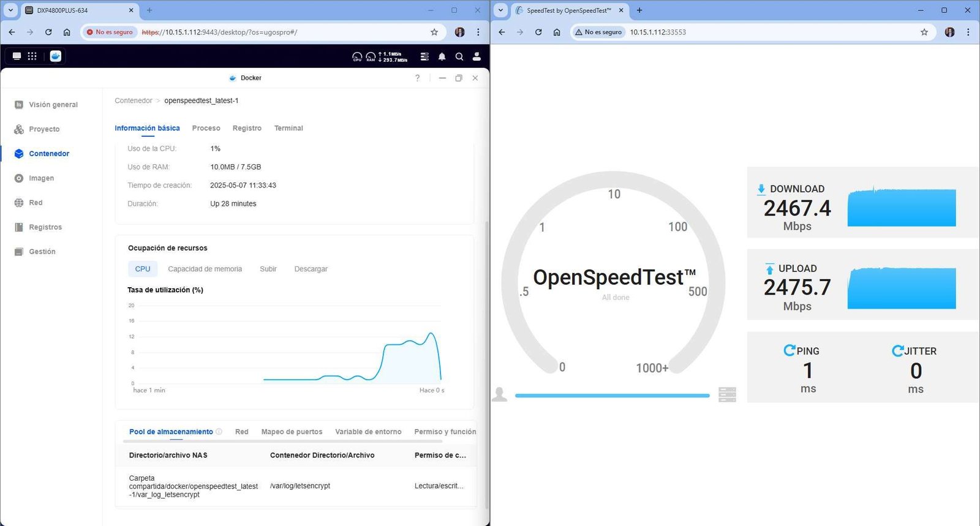Click the upload arrow icon in OpenSpeedTest
This screenshot has height=526, width=980.
(x=769, y=269)
